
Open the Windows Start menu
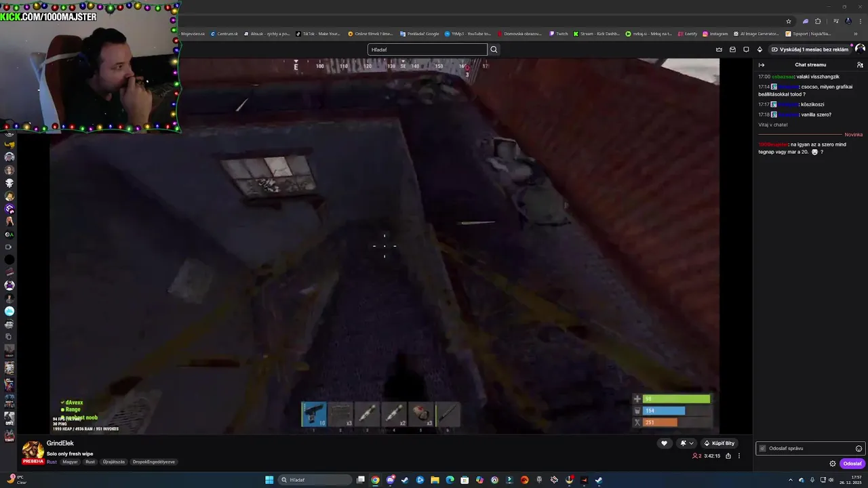[x=269, y=480]
